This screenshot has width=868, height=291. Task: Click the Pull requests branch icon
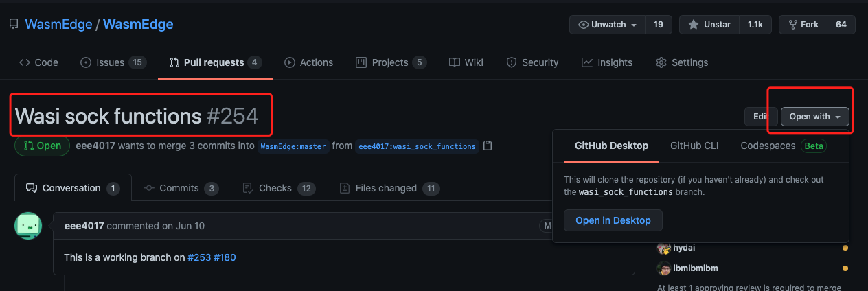(174, 62)
